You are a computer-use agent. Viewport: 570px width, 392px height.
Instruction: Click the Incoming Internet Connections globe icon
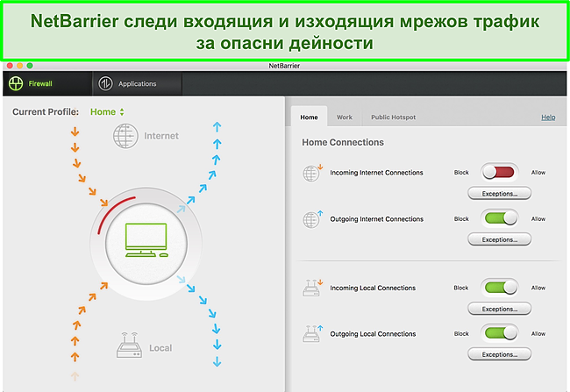click(312, 173)
